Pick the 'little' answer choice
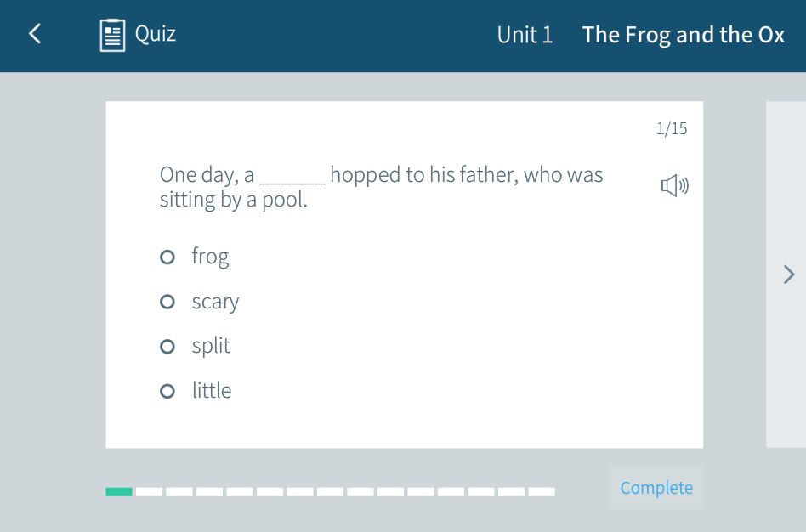Screen dimensions: 806x532 pos(167,391)
